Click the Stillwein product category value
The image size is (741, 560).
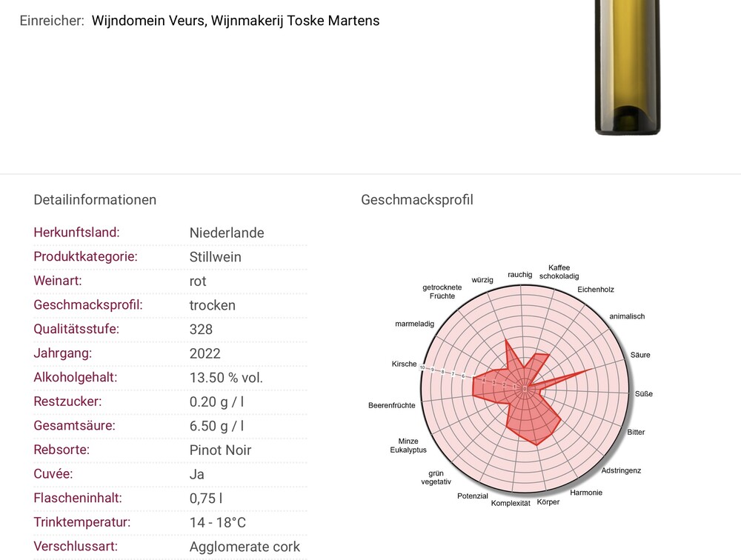(x=215, y=257)
